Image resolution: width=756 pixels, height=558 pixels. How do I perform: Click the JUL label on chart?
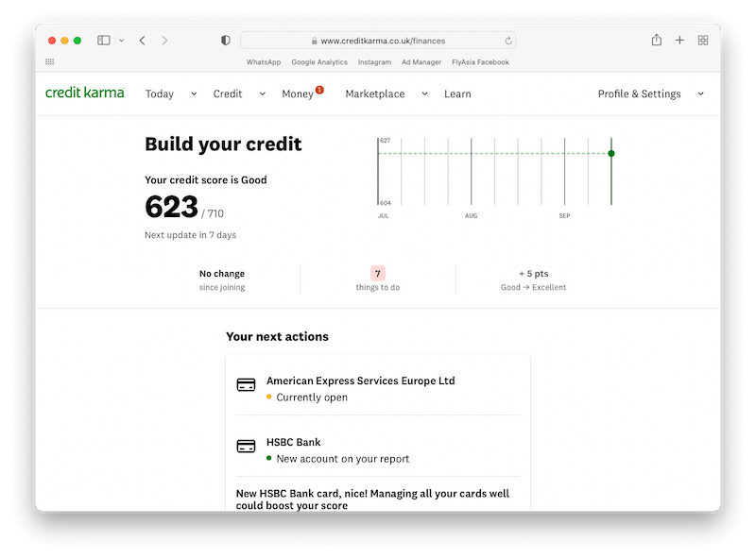coord(384,216)
